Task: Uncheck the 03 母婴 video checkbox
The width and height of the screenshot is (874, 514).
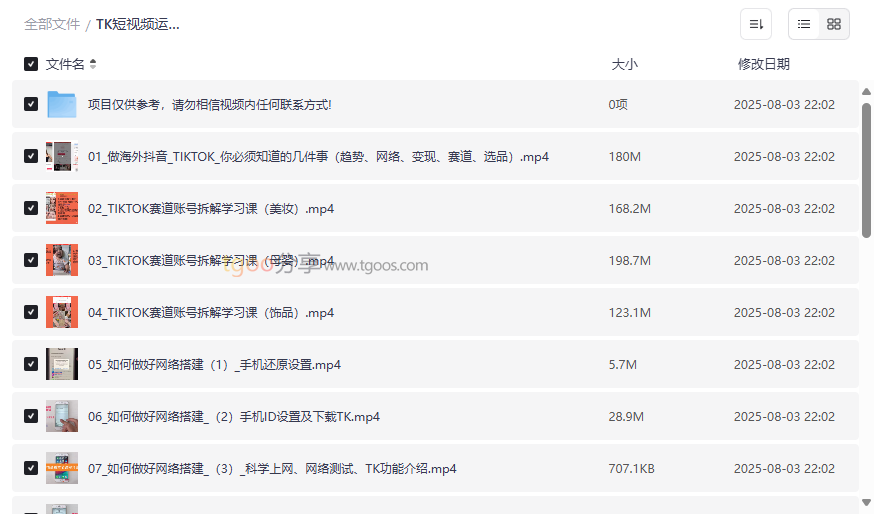Action: 31,261
